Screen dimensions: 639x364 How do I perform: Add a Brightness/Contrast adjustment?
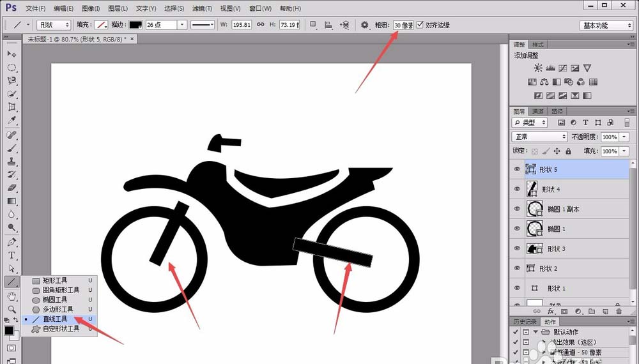point(538,68)
